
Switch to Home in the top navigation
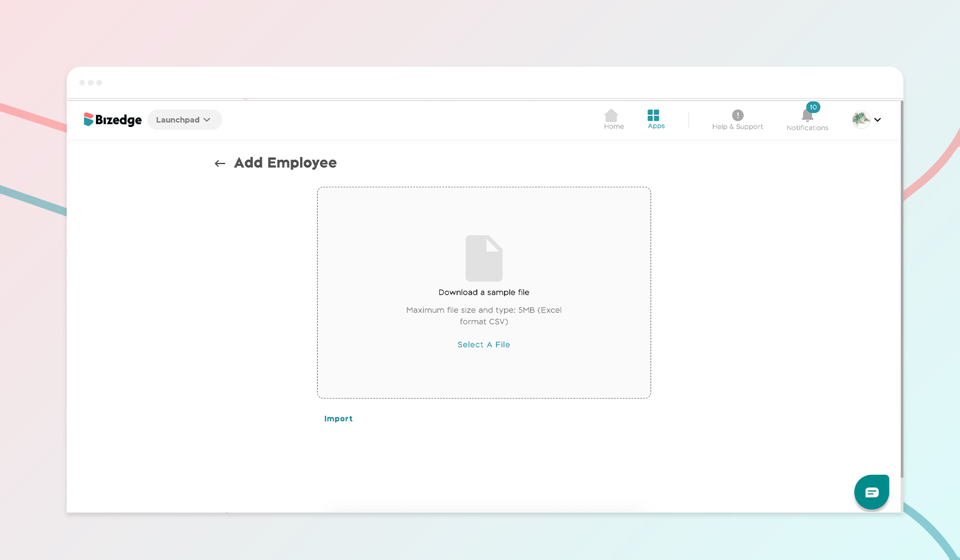click(613, 118)
